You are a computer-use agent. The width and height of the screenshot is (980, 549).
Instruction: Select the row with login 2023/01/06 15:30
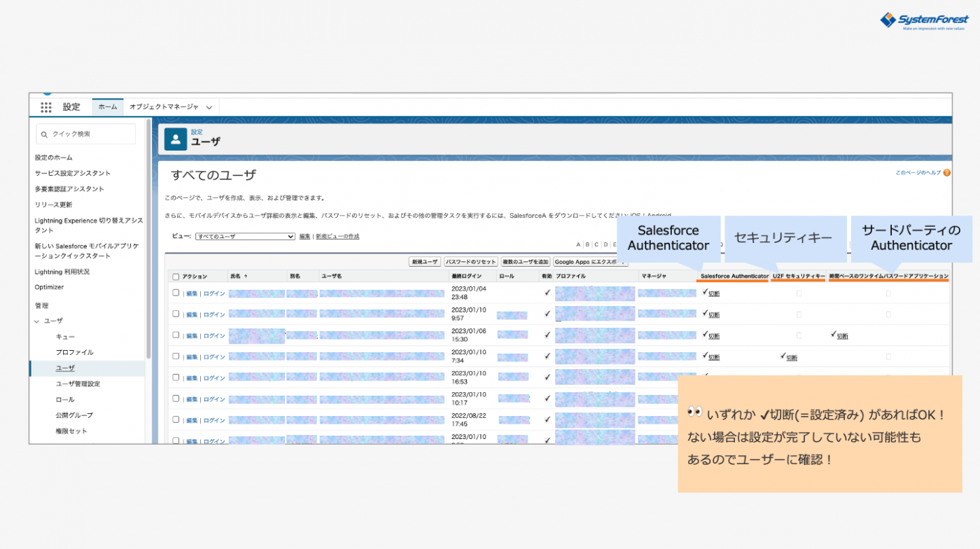tap(176, 335)
